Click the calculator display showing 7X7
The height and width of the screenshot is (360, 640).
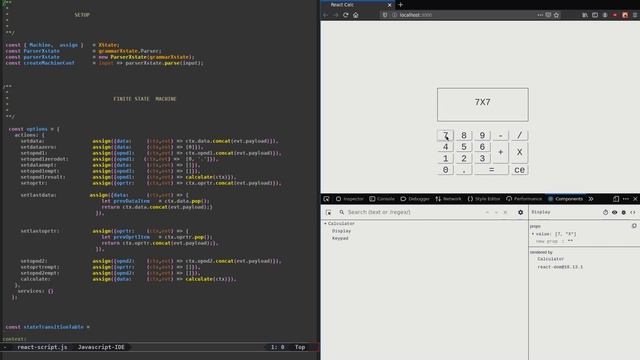point(482,104)
